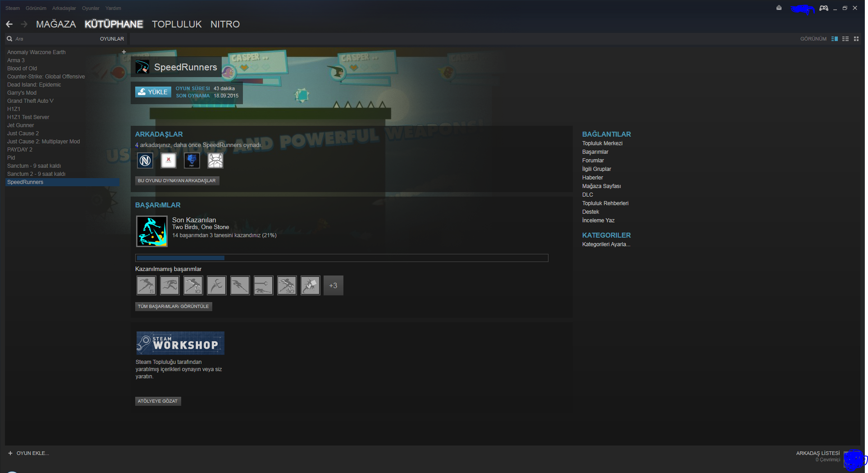868x473 pixels.
Task: Select the fifth unearned achievement icon
Action: (240, 285)
